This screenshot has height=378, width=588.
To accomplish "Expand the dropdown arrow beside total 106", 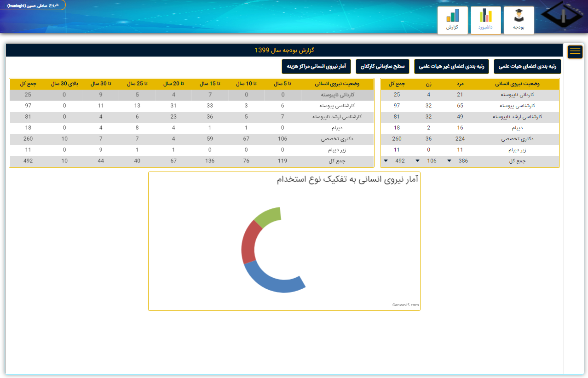I will [417, 160].
